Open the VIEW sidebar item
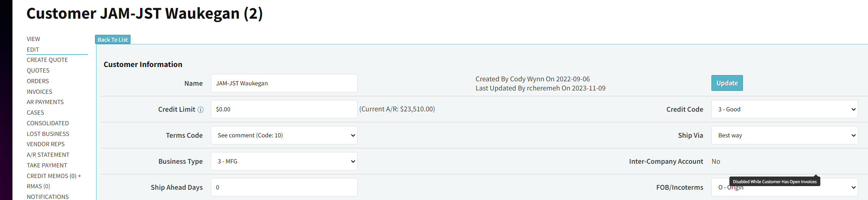Viewport: 868px width, 200px height. coord(33,39)
